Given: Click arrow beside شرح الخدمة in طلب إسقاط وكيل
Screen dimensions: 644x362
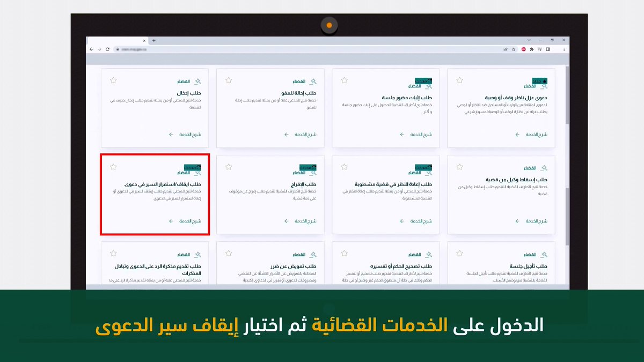Looking at the screenshot, I should point(517,221).
